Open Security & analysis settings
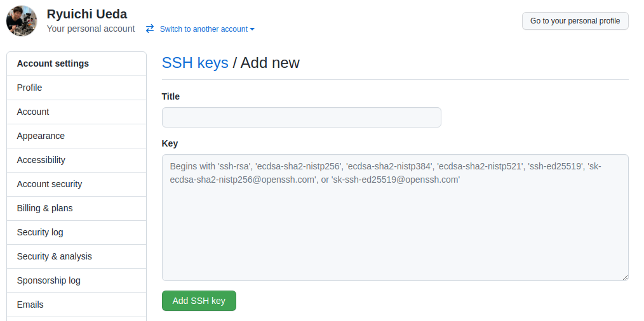 55,256
